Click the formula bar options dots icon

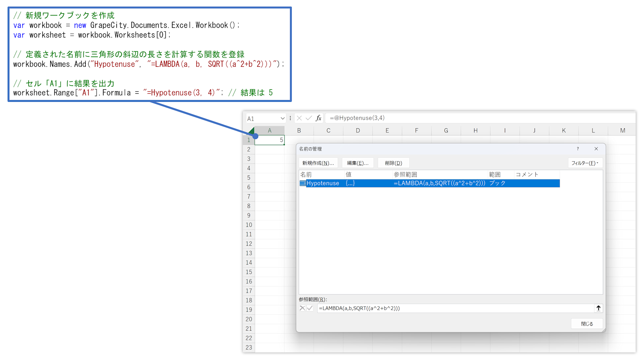point(290,118)
